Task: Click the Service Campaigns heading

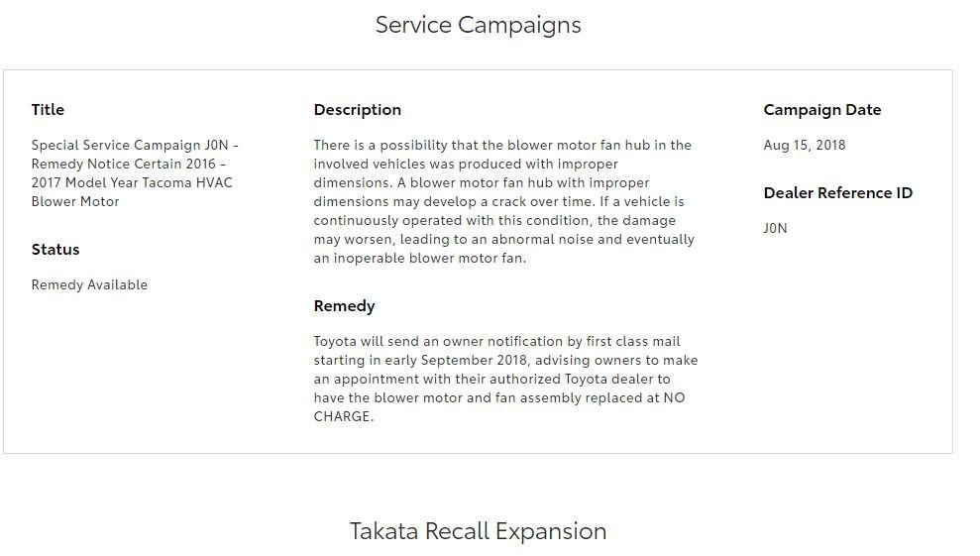Action: pyautogui.click(x=478, y=25)
